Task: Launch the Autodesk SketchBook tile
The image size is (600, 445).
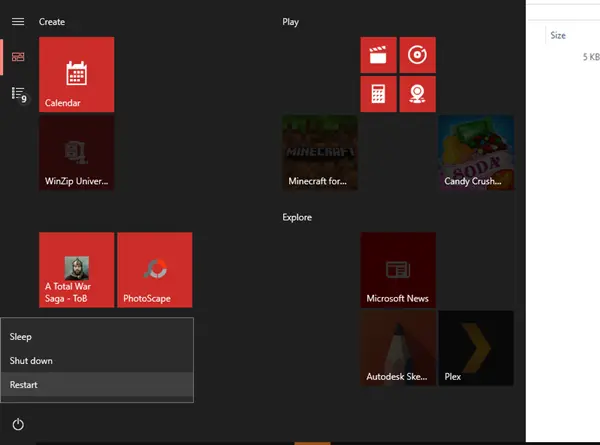Action: (x=398, y=348)
